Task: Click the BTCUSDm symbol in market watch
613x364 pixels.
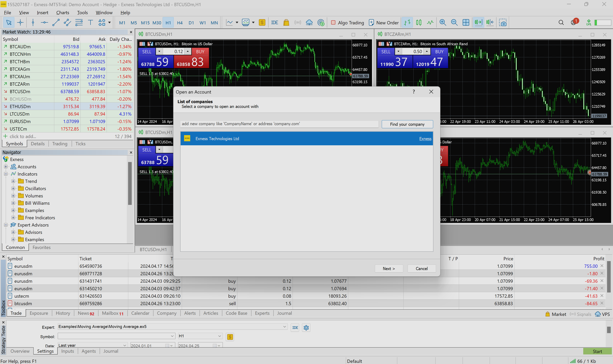Action: tap(20, 91)
